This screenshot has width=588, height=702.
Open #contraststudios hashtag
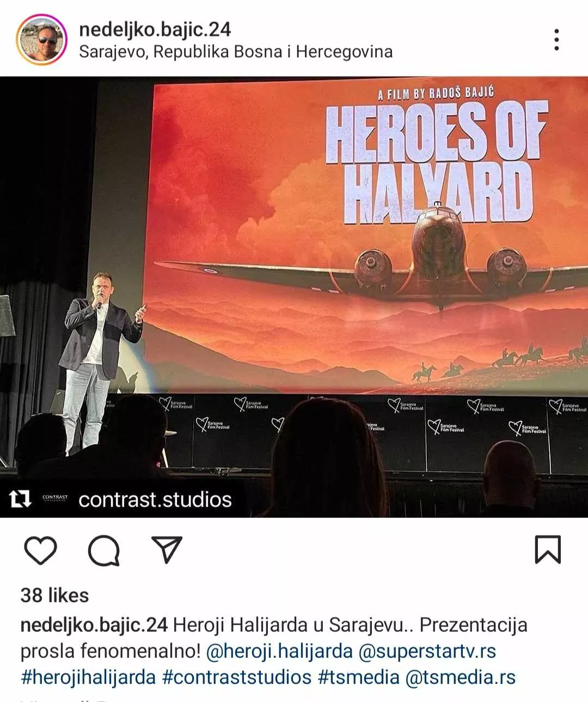pos(237,677)
